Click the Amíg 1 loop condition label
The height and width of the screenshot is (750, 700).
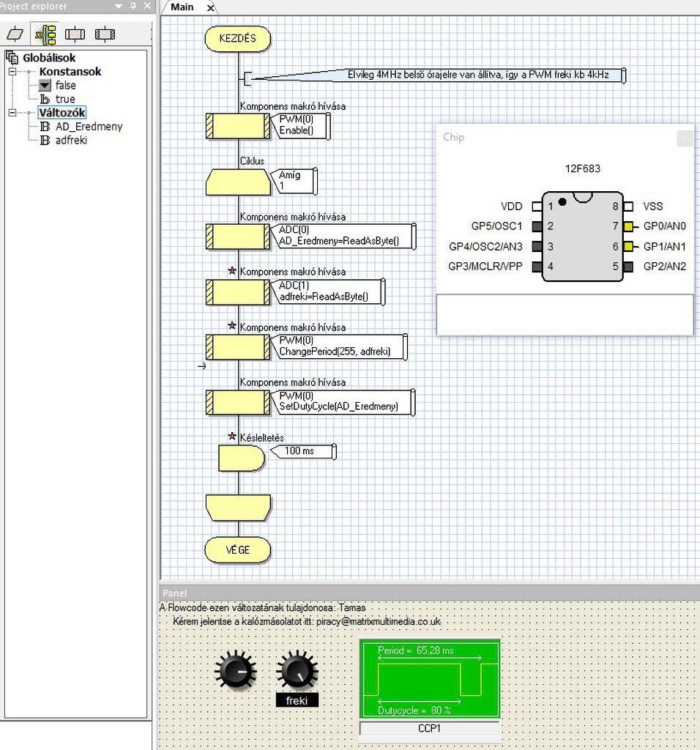(x=294, y=181)
